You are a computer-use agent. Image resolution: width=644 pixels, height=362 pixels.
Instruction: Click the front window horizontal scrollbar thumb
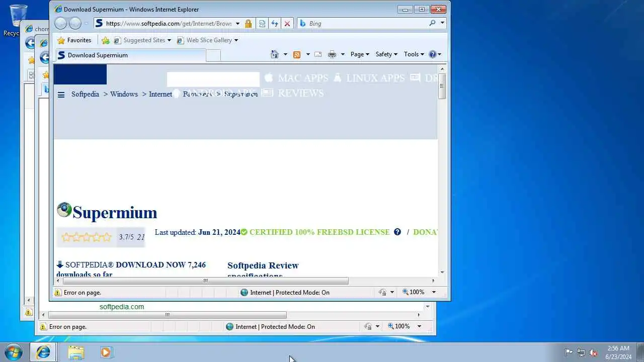pos(205,281)
